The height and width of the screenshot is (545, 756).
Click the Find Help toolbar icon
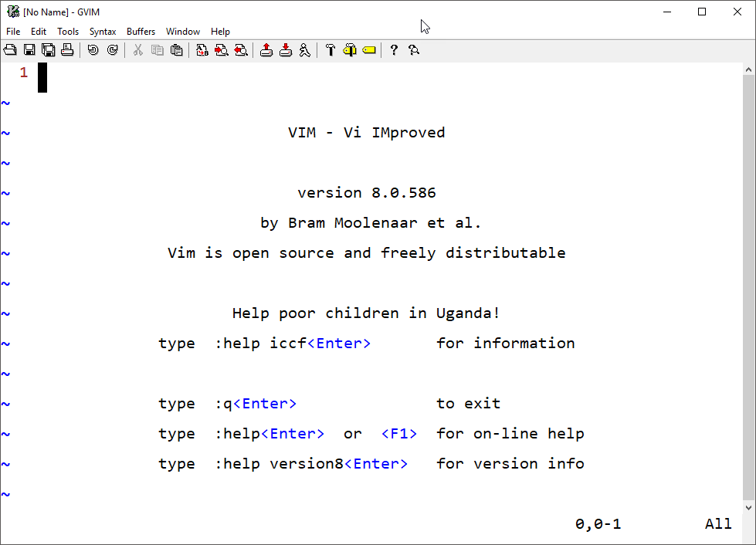414,50
